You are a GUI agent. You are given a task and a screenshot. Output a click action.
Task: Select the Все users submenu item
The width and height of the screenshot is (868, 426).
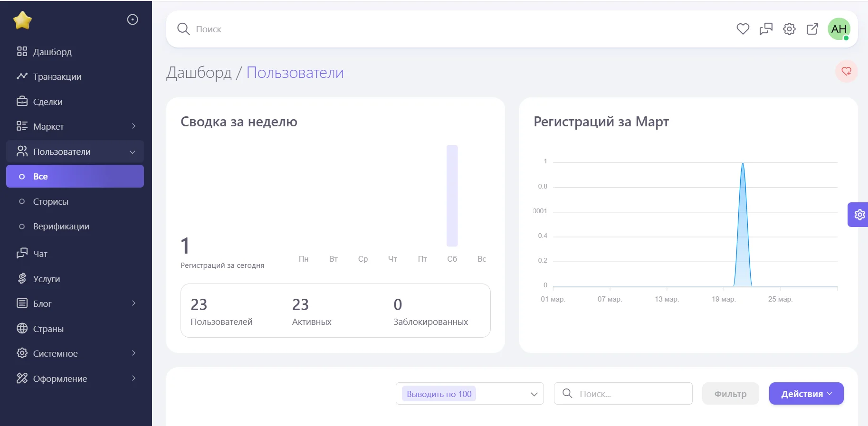coord(75,176)
